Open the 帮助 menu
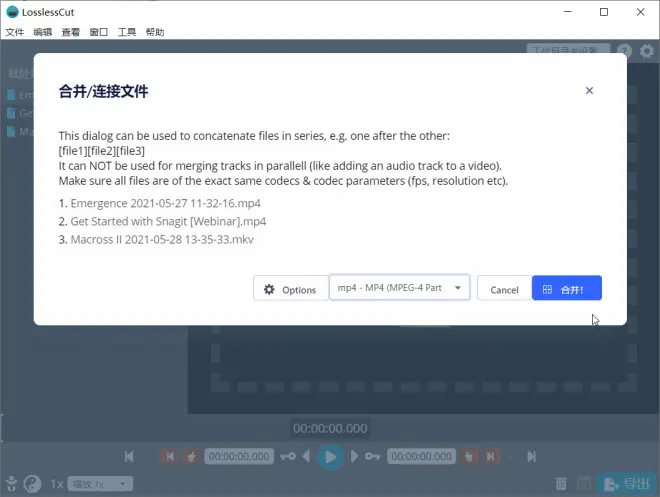 pyautogui.click(x=155, y=32)
